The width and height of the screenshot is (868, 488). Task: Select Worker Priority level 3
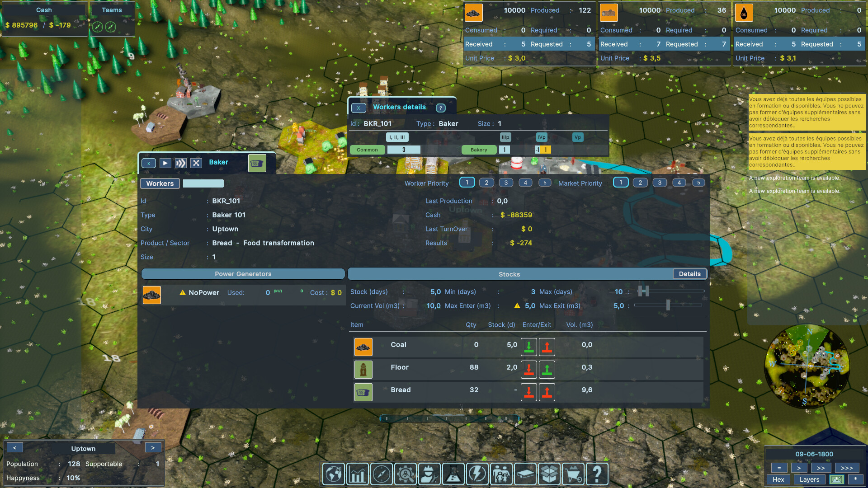coord(505,183)
